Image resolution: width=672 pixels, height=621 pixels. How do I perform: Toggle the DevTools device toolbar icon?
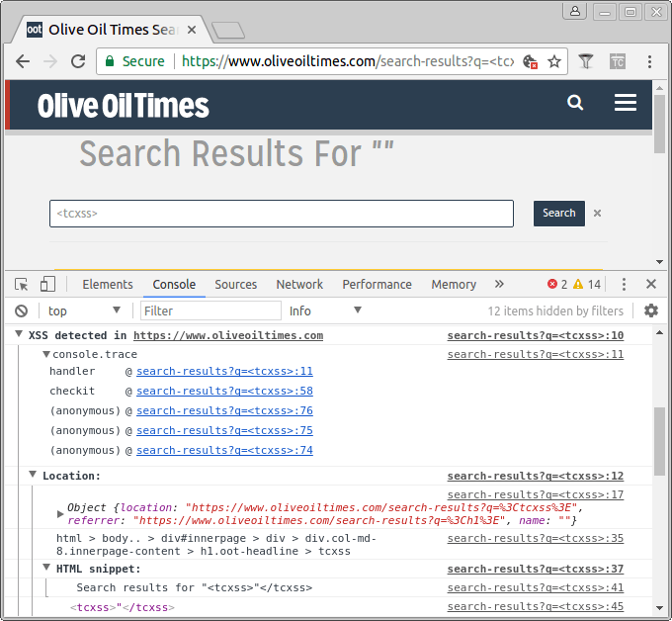47,285
